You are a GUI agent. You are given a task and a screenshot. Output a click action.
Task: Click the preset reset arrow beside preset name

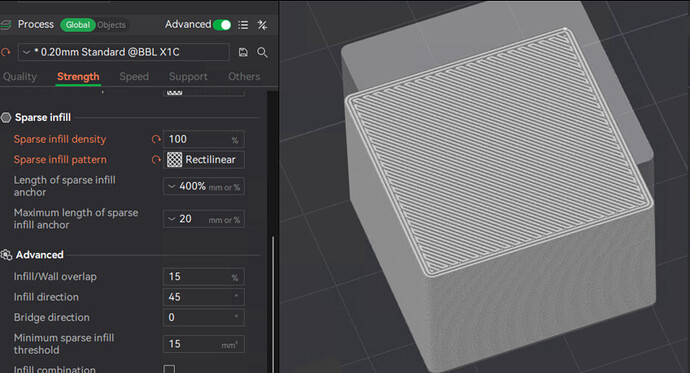[6, 52]
